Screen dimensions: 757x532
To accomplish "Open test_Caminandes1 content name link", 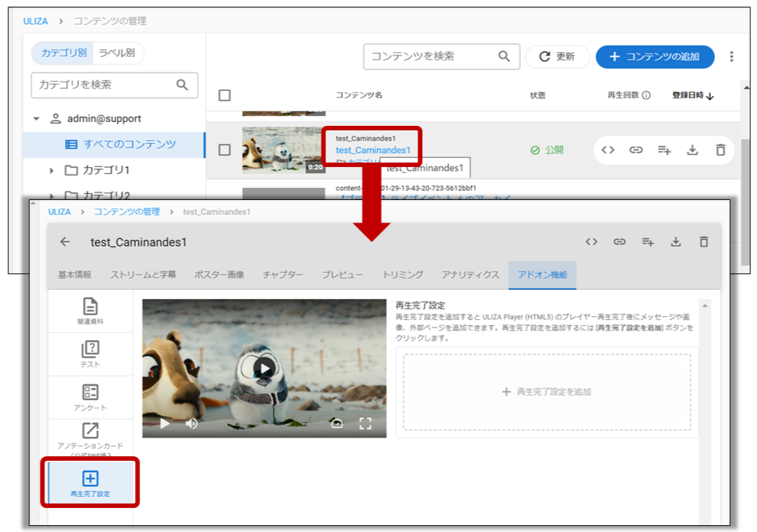I will (x=373, y=150).
